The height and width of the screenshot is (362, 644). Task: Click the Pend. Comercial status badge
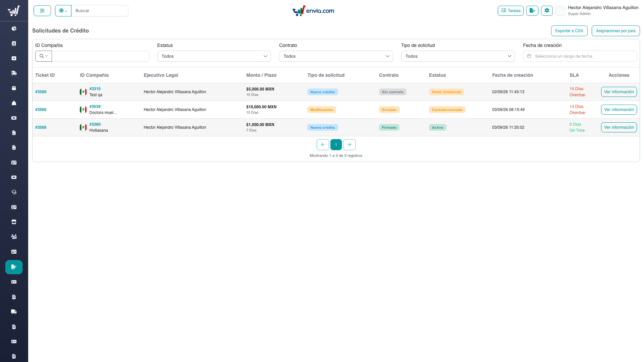446,92
